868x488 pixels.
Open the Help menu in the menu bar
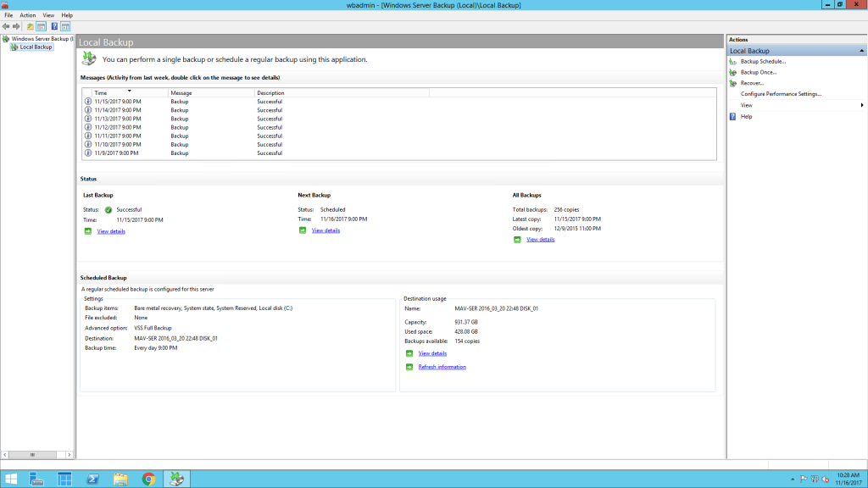click(67, 15)
